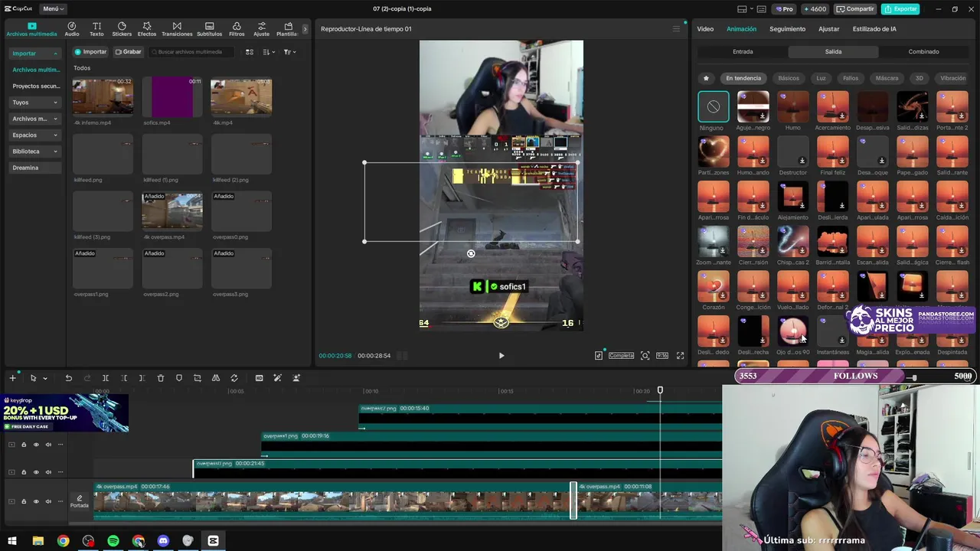The image size is (980, 551).
Task: Click the star favorites chip in animations
Action: pyautogui.click(x=706, y=78)
